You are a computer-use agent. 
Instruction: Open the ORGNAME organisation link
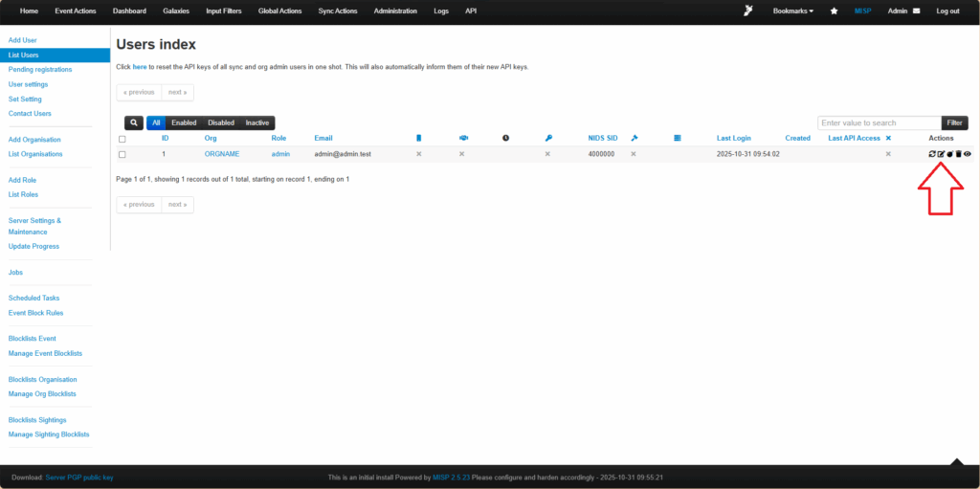point(222,154)
